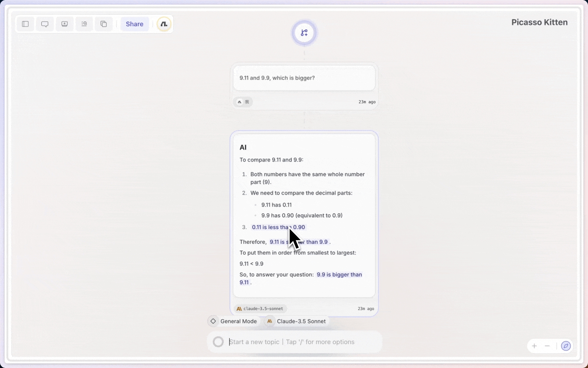Click the circle icon beside the input field
The height and width of the screenshot is (368, 588).
point(218,342)
